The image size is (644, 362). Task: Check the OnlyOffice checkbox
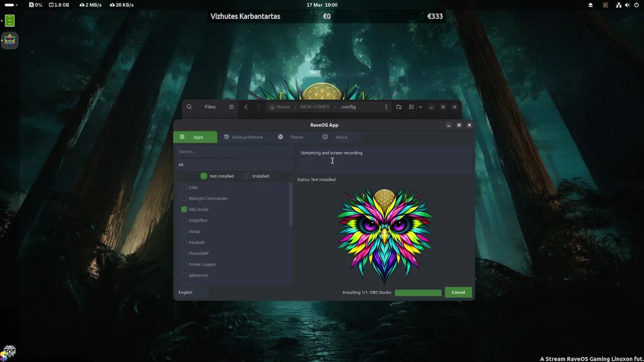pyautogui.click(x=184, y=220)
